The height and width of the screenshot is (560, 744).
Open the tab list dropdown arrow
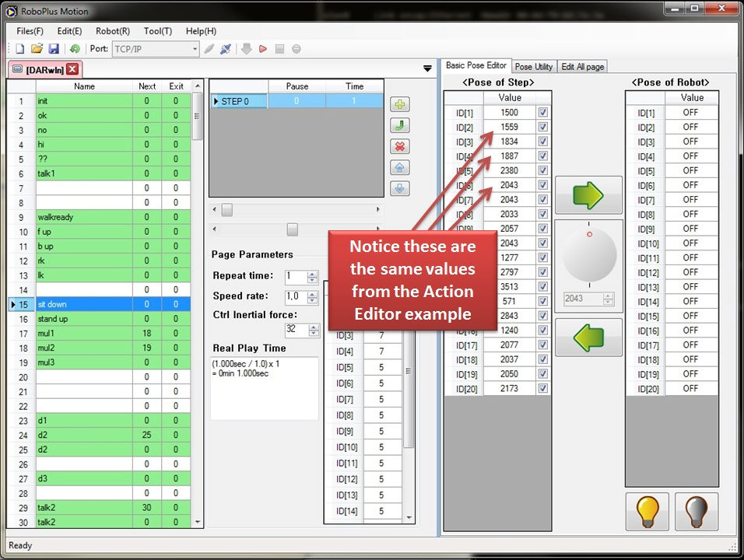click(x=427, y=68)
